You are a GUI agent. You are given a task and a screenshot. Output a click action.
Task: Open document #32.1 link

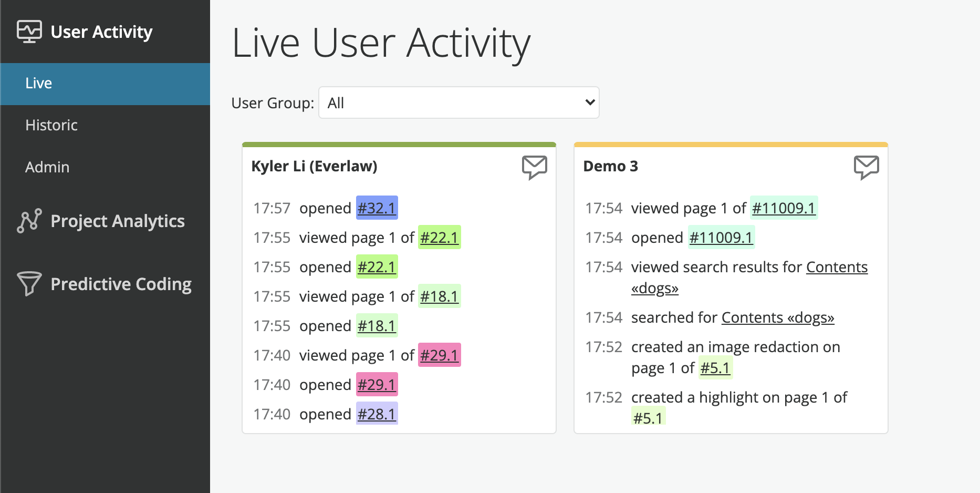[377, 208]
